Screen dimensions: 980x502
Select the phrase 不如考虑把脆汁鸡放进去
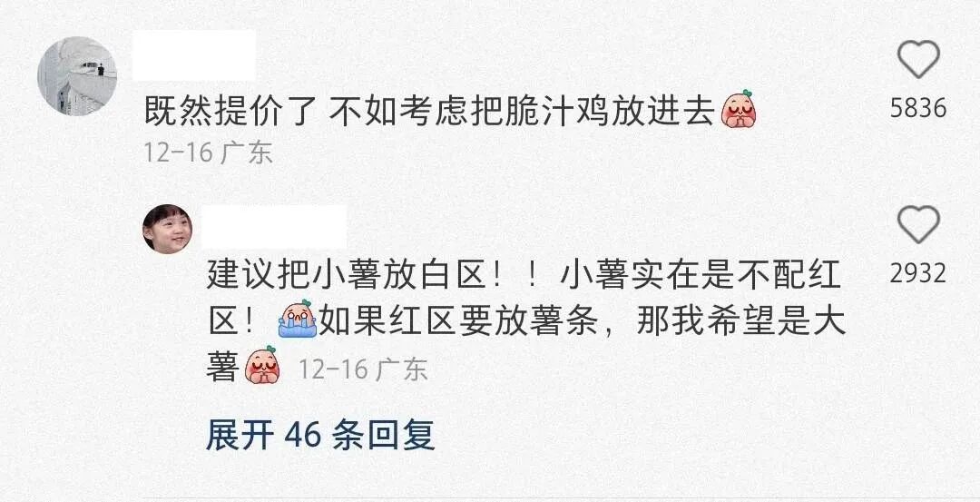click(x=522, y=112)
